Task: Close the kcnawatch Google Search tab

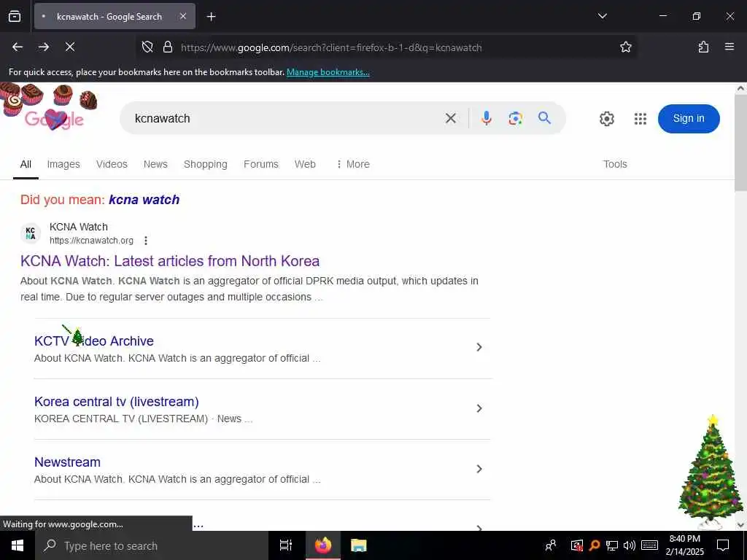Action: click(x=183, y=16)
